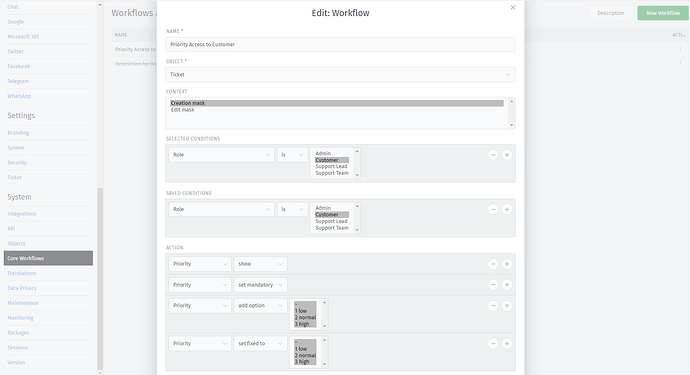The image size is (690, 375).
Task: Remove the Saved Conditions role row
Action: 493,210
